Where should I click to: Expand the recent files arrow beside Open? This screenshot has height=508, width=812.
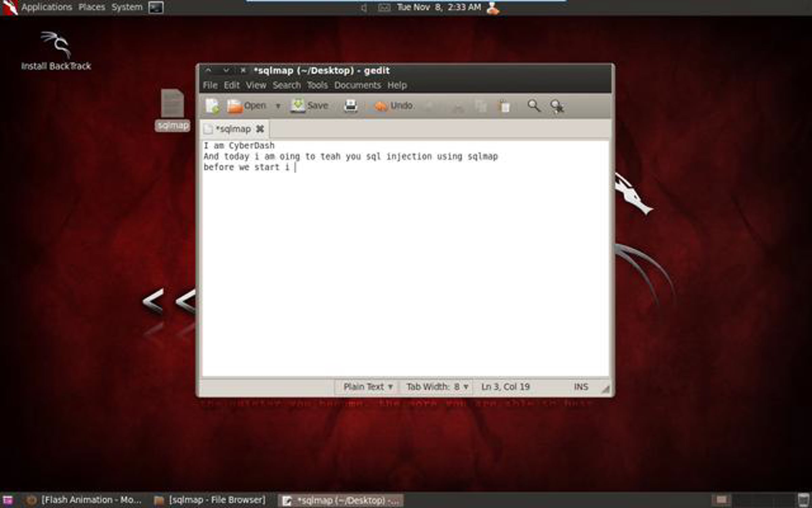pyautogui.click(x=278, y=106)
